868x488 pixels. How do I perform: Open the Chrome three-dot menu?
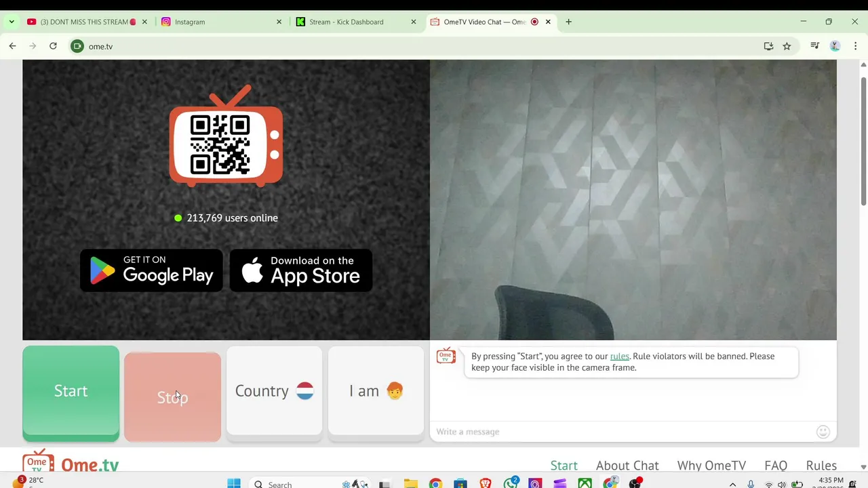coord(855,46)
